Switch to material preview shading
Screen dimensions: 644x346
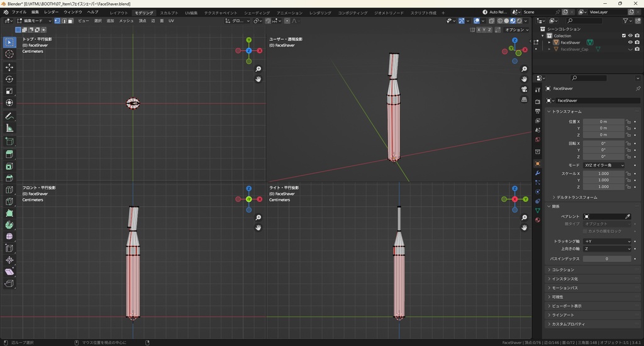point(513,21)
